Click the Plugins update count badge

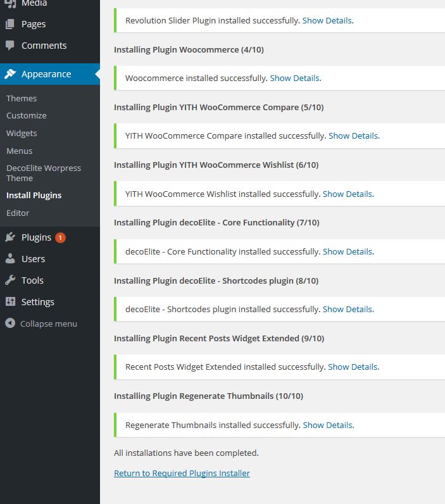tap(60, 238)
